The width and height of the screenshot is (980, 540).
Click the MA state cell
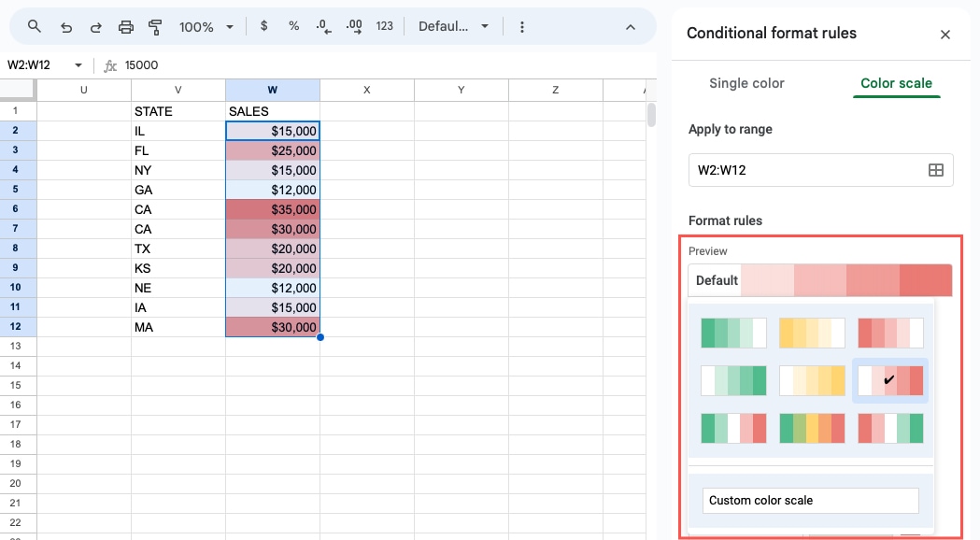pyautogui.click(x=178, y=327)
